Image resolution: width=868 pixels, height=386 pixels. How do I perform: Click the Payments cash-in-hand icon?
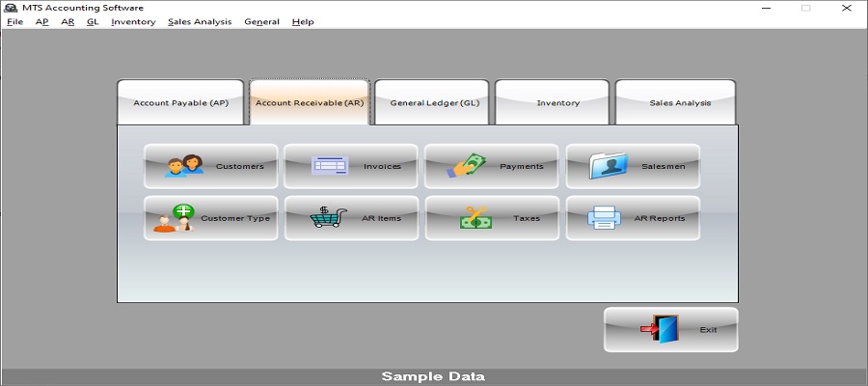click(466, 166)
